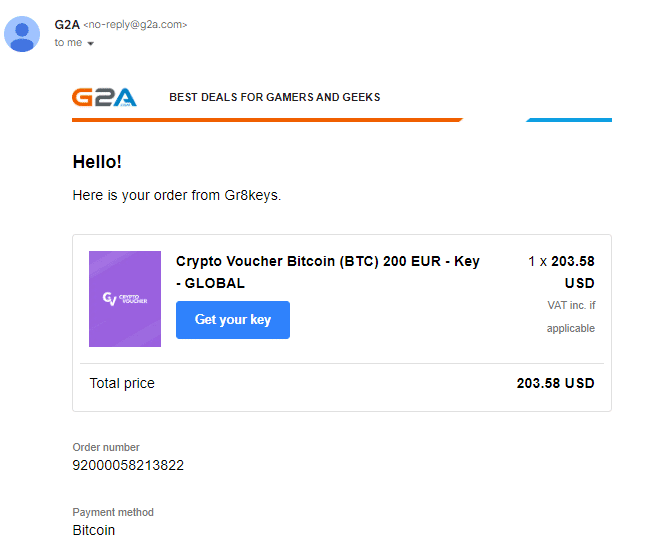Click the "to me" recipient text
This screenshot has width=658, height=546.
(68, 43)
